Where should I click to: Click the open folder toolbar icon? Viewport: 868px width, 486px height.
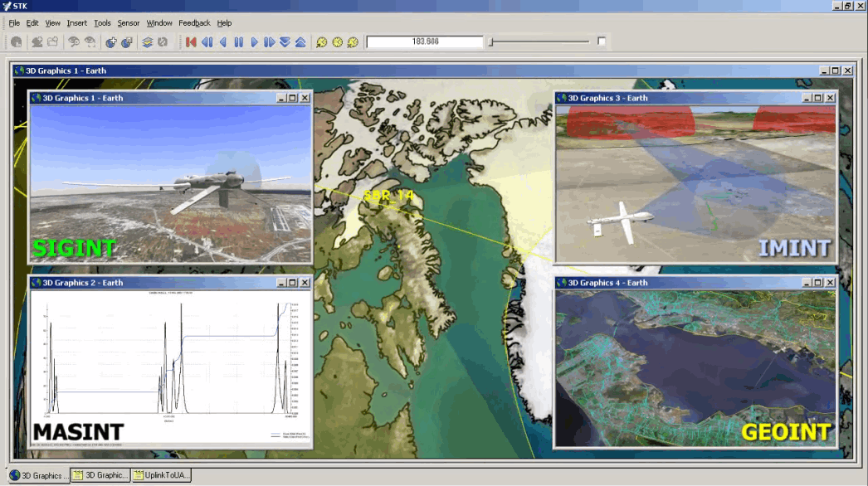click(52, 42)
